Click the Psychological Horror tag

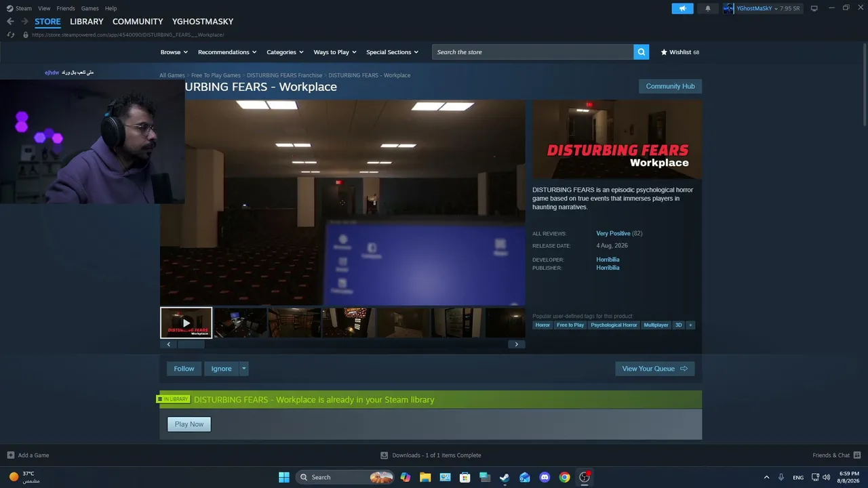pyautogui.click(x=614, y=325)
